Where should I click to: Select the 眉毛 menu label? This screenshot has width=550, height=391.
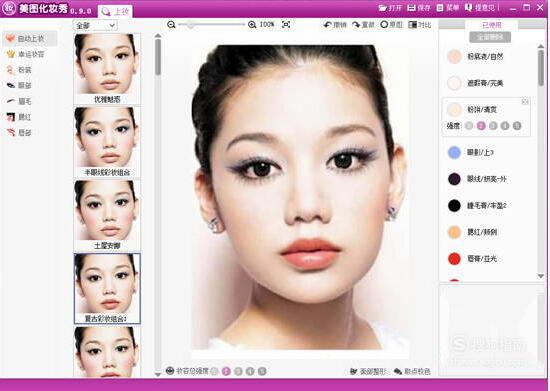[25, 101]
